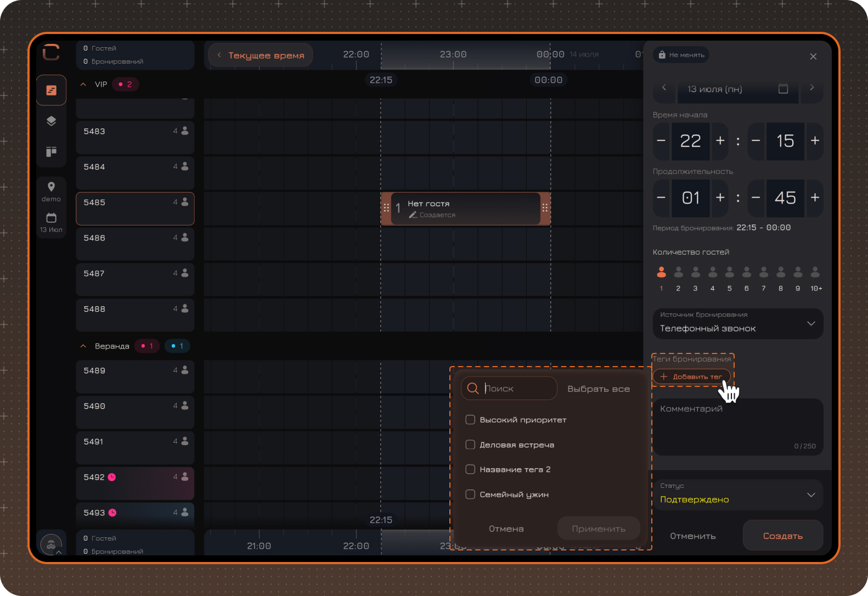Open the calendar icon in date field
The width and height of the screenshot is (868, 596).
(x=783, y=89)
